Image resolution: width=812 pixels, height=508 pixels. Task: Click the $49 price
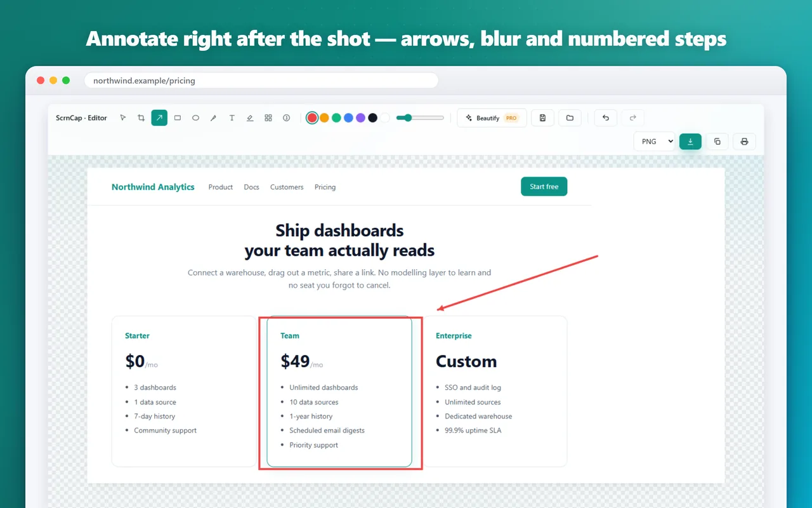point(295,361)
